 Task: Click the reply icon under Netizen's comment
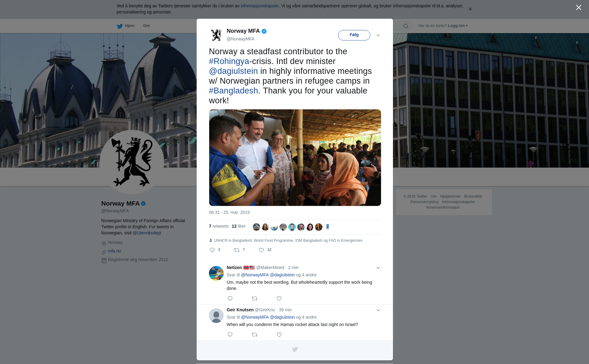pos(230,298)
